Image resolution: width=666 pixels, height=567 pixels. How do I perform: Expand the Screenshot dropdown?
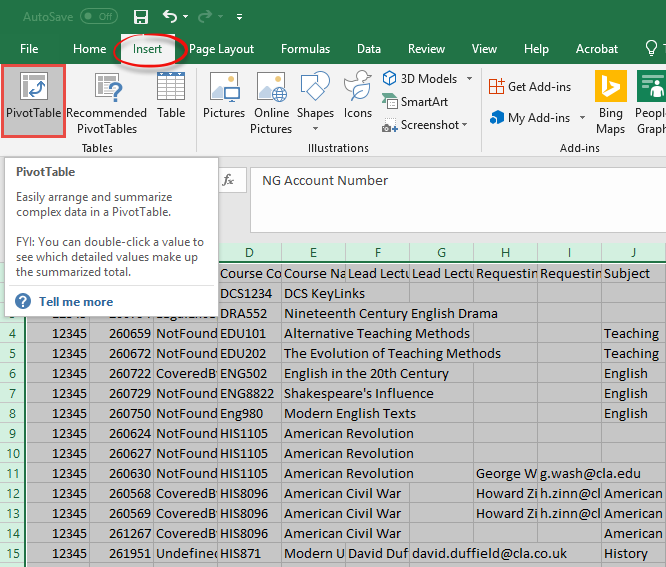[465, 125]
